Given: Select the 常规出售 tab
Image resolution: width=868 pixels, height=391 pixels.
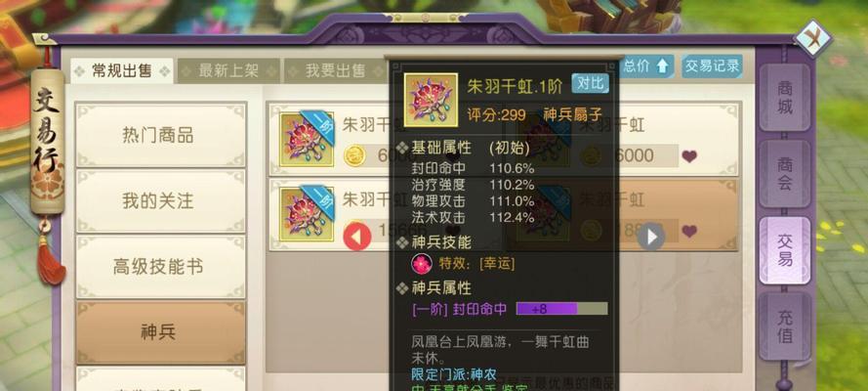Looking at the screenshot, I should 122,71.
